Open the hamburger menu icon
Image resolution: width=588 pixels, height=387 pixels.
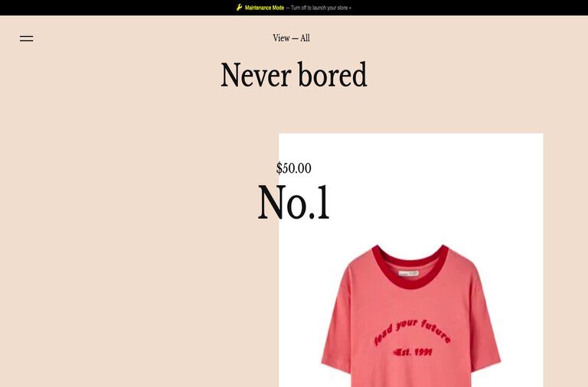click(26, 38)
